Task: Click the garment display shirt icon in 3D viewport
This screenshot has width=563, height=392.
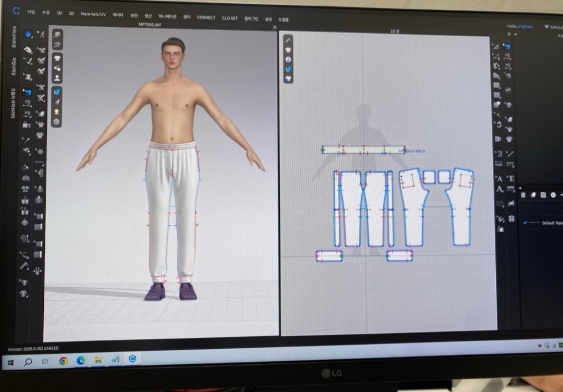Action: pos(57,57)
